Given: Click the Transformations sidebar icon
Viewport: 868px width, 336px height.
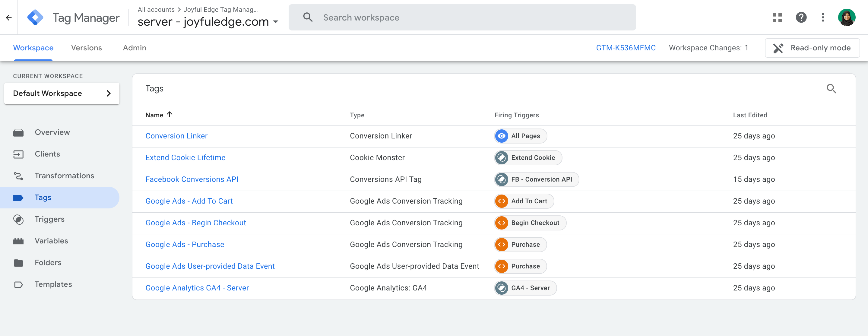Looking at the screenshot, I should (x=18, y=176).
